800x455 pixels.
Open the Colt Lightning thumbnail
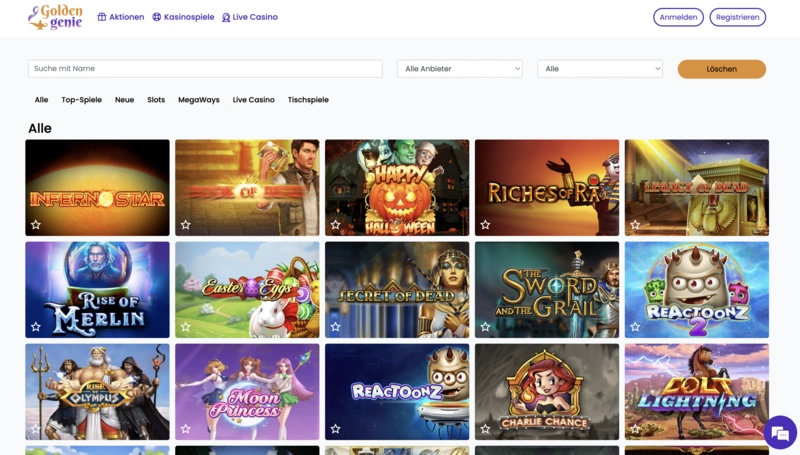pos(697,392)
